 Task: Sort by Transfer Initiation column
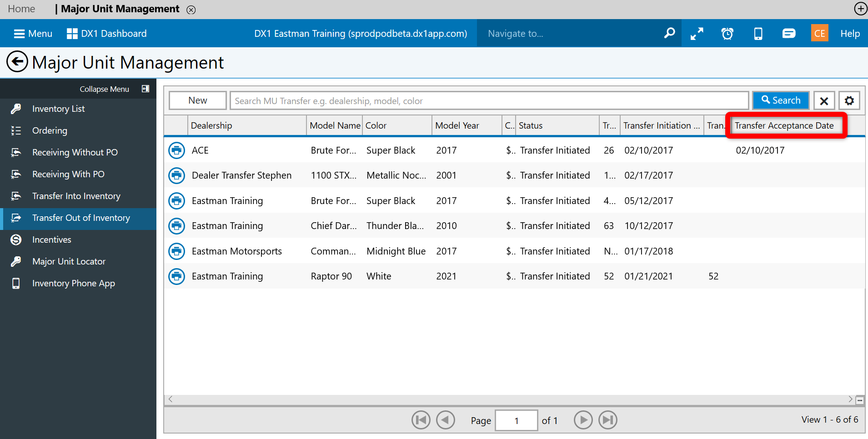(x=662, y=125)
